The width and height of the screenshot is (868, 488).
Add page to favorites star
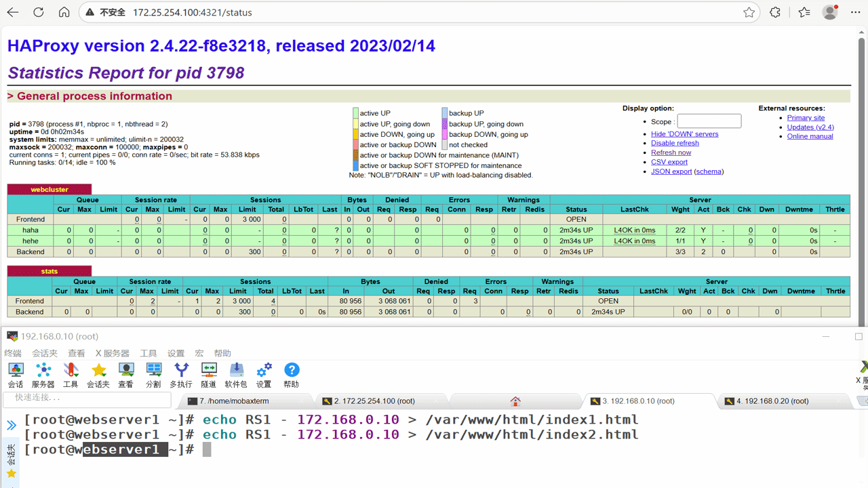749,12
